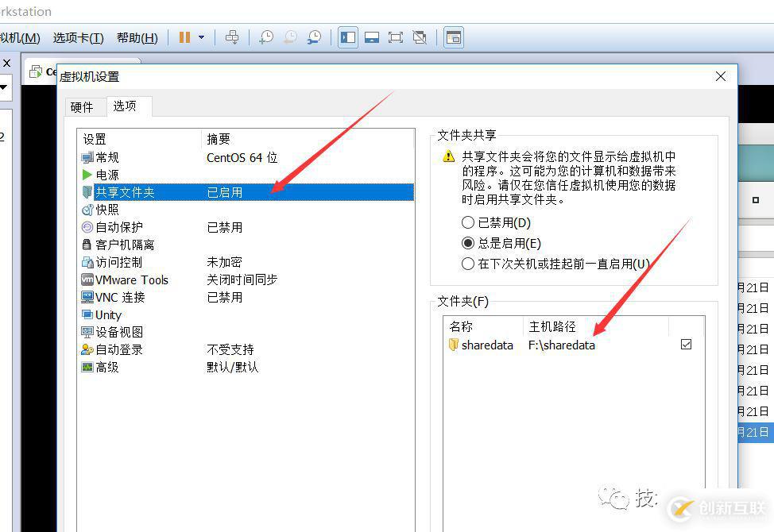774x532 pixels.
Task: Select the 自动登录 settings row
Action: point(246,349)
